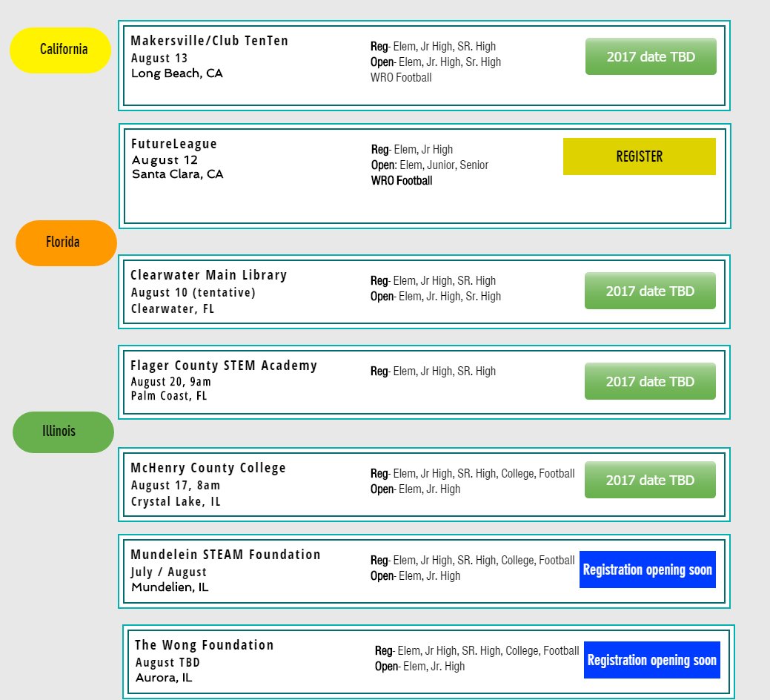Click the August 17, 8am date
The width and height of the screenshot is (770, 700).
pyautogui.click(x=176, y=486)
